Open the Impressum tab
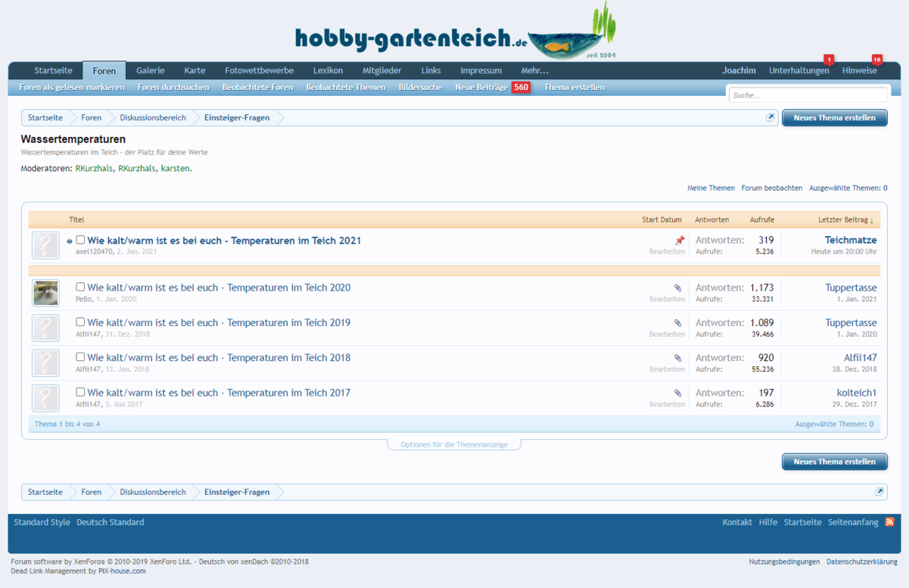This screenshot has width=909, height=588. pos(481,70)
